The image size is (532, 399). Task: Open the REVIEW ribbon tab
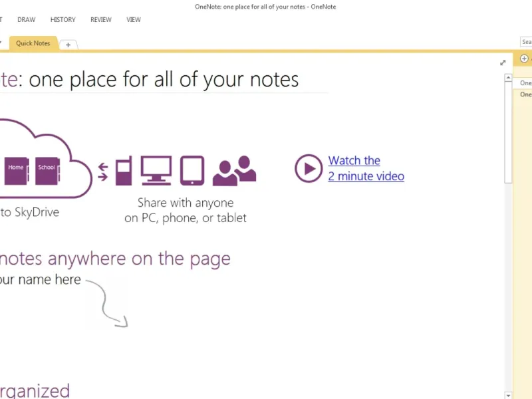click(x=101, y=20)
